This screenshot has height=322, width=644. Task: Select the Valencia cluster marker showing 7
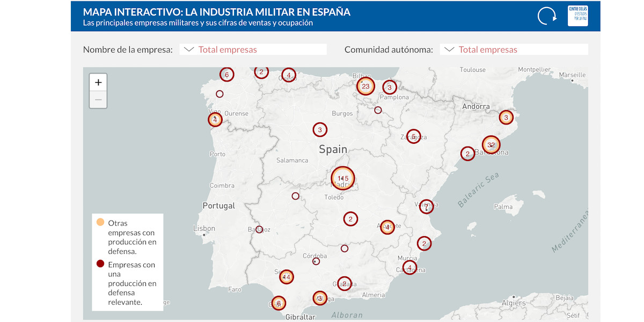point(426,207)
